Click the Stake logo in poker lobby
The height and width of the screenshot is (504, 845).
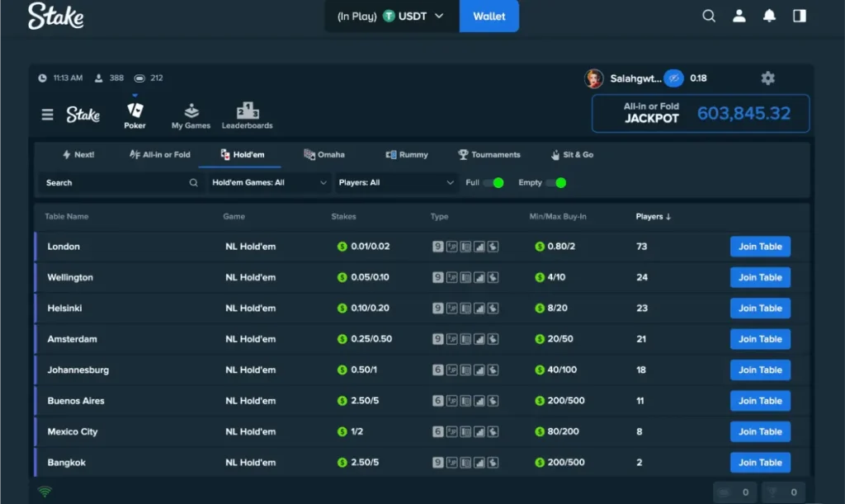coord(83,114)
